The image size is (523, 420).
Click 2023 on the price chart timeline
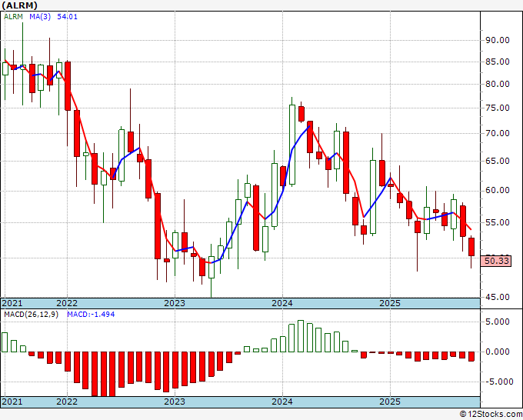175,303
